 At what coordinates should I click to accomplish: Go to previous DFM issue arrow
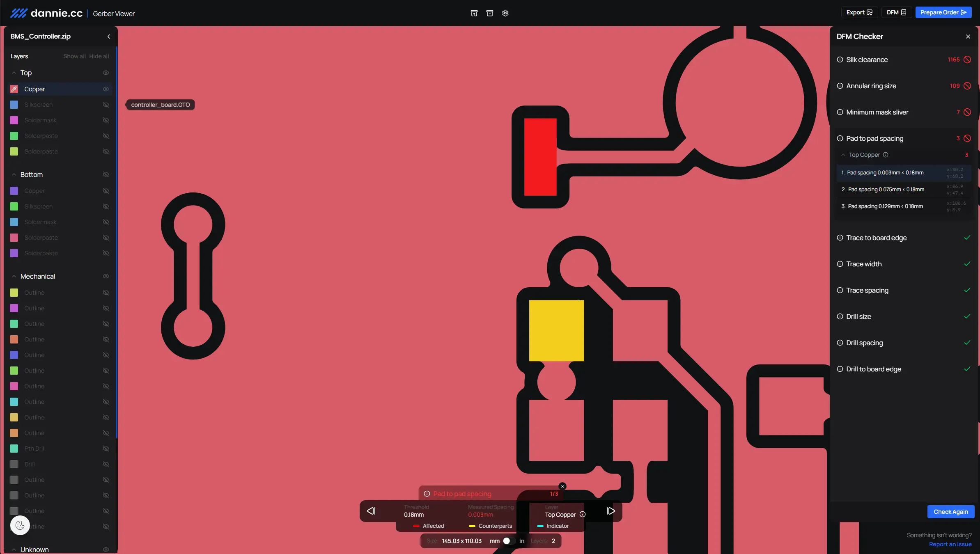[371, 511]
